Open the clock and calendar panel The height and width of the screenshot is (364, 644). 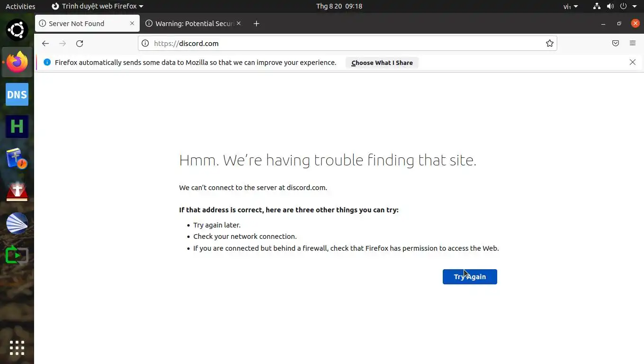[339, 6]
